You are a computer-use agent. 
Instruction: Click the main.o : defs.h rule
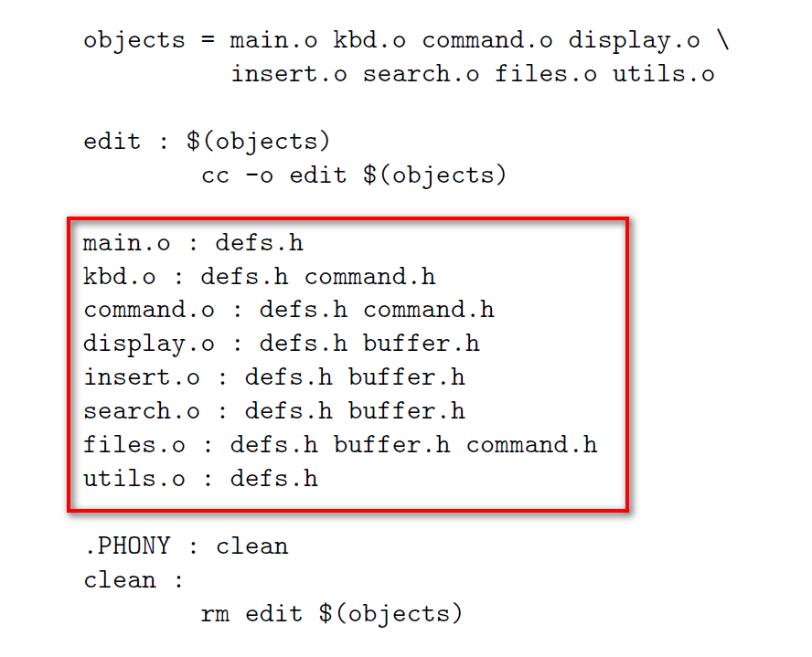[x=193, y=243]
